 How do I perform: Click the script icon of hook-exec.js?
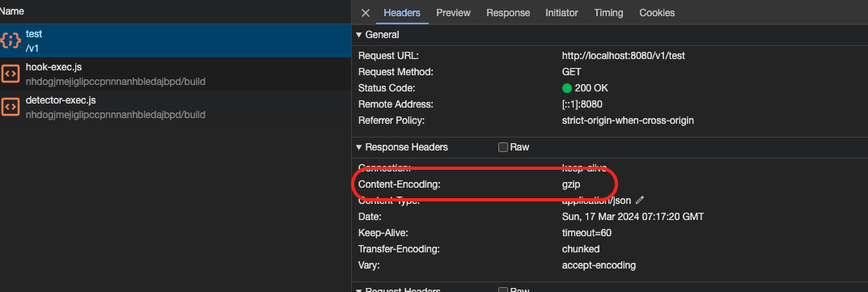coord(11,74)
